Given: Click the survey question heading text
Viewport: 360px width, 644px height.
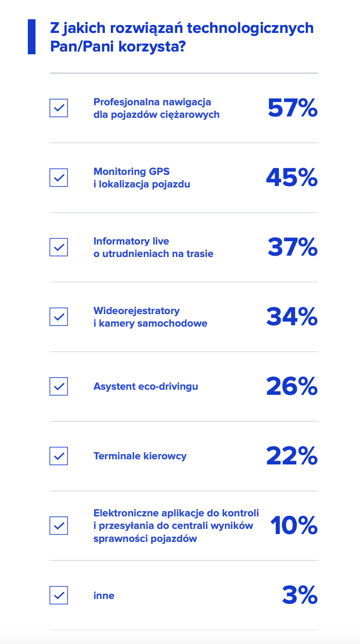Looking at the screenshot, I should 181,37.
